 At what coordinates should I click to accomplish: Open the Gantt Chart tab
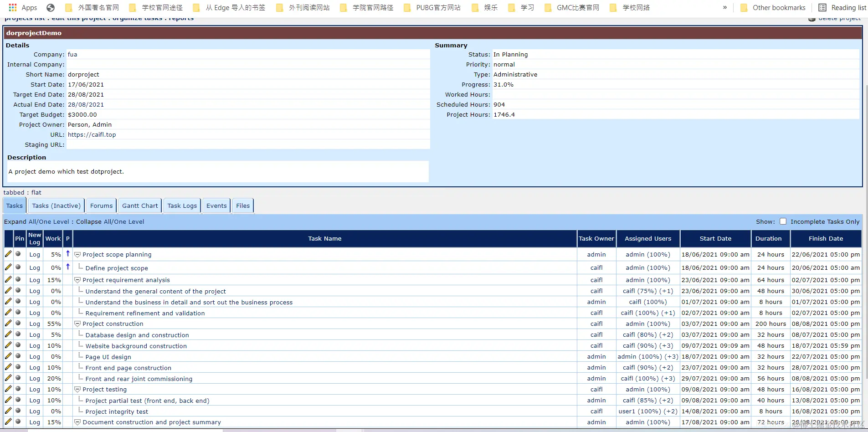(x=140, y=206)
